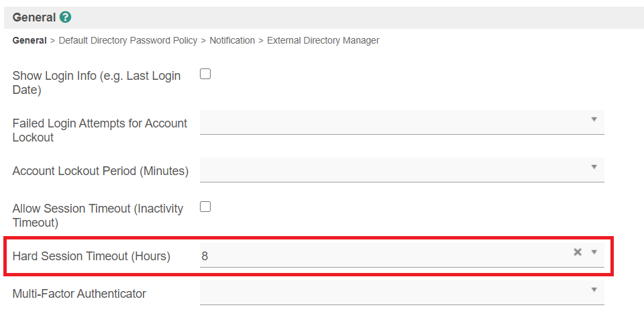Screen dimensions: 644x332
Task: Open Multi-Factor Authenticator dropdown arrow
Action: 594,290
